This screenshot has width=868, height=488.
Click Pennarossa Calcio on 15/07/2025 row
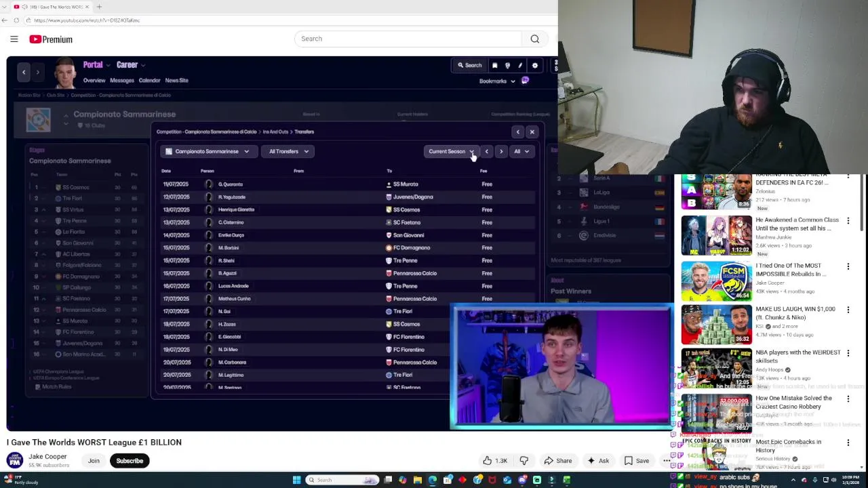click(x=414, y=273)
